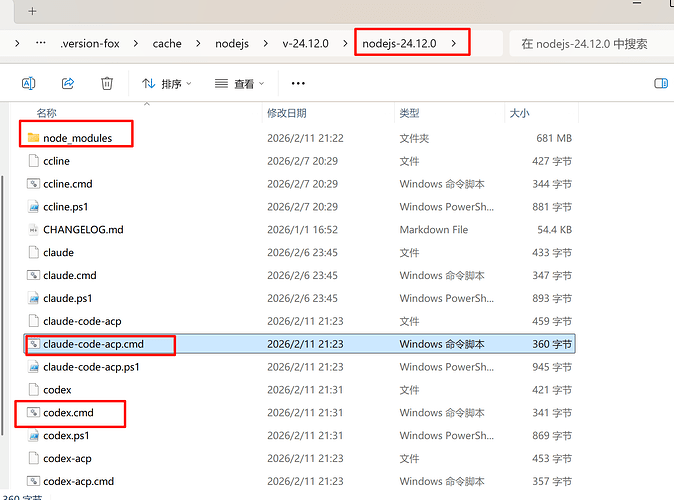
Task: Expand the leading breadcrumb chevron before ellipsis
Action: [x=17, y=43]
